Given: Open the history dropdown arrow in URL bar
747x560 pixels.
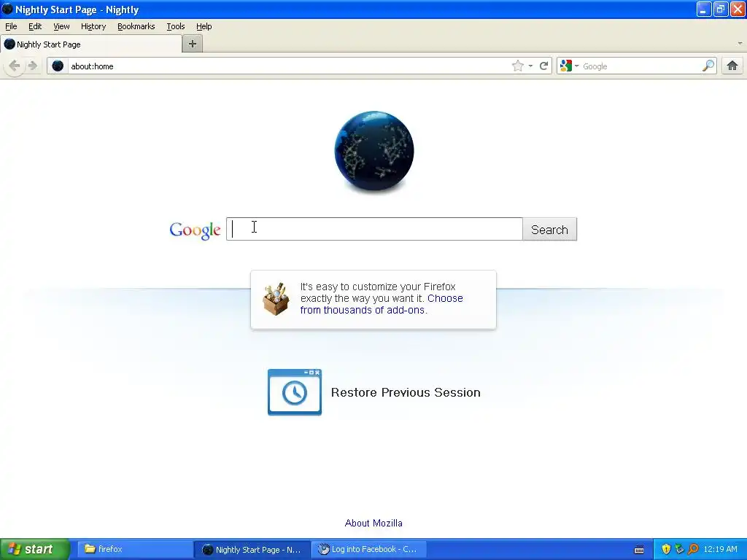Looking at the screenshot, I should 530,66.
